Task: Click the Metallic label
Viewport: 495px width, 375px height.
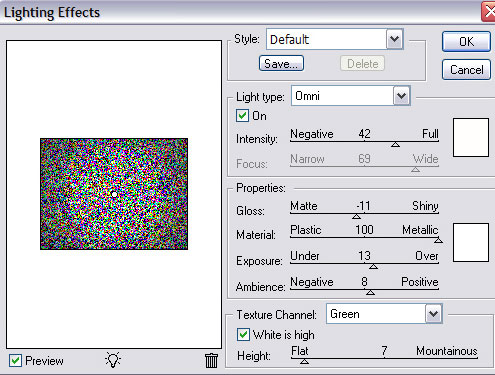Action: click(x=420, y=230)
